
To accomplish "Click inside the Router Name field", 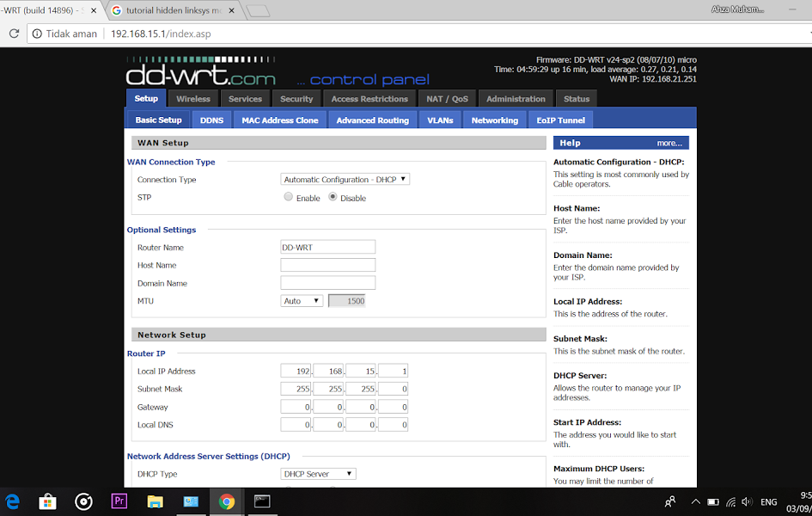I will coord(327,247).
